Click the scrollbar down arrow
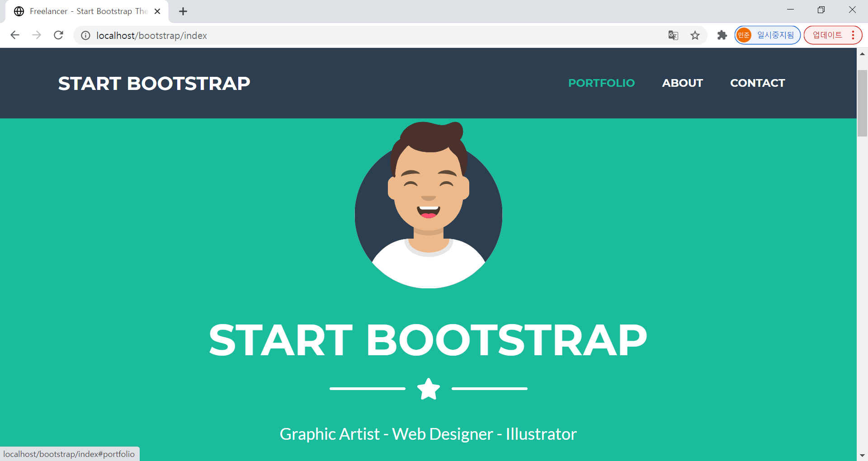 (x=862, y=455)
